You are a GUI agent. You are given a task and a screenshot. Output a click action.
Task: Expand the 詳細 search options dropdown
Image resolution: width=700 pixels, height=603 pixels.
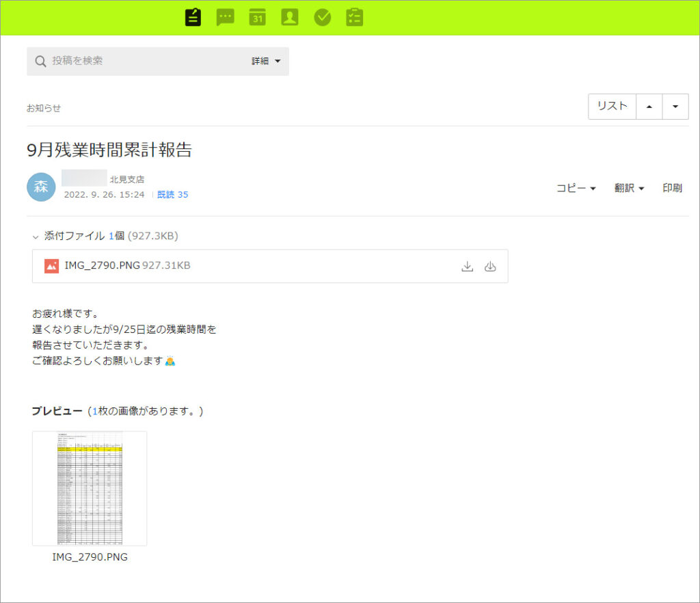pyautogui.click(x=267, y=61)
